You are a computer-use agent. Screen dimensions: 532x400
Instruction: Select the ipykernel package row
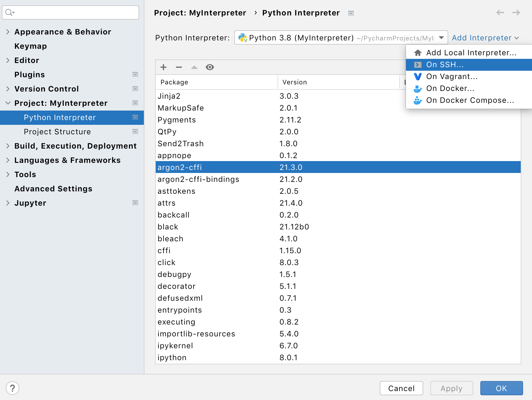point(338,346)
